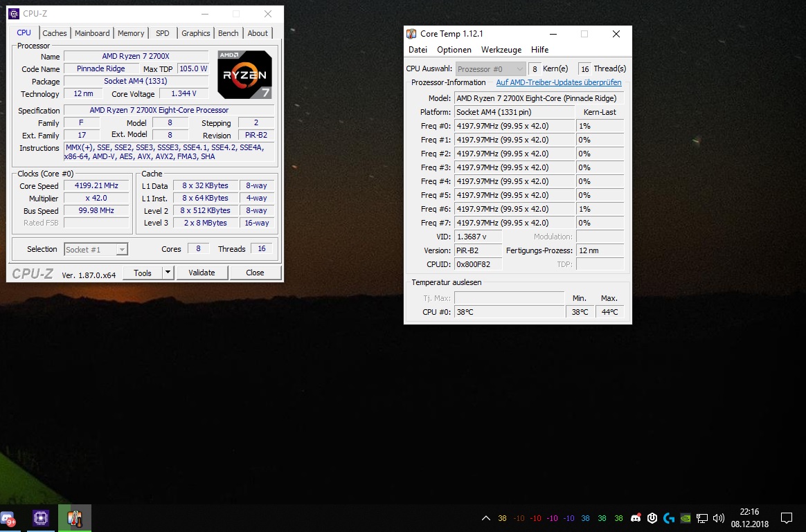806x532 pixels.
Task: Open Discord from the taskbar
Action: [8, 518]
